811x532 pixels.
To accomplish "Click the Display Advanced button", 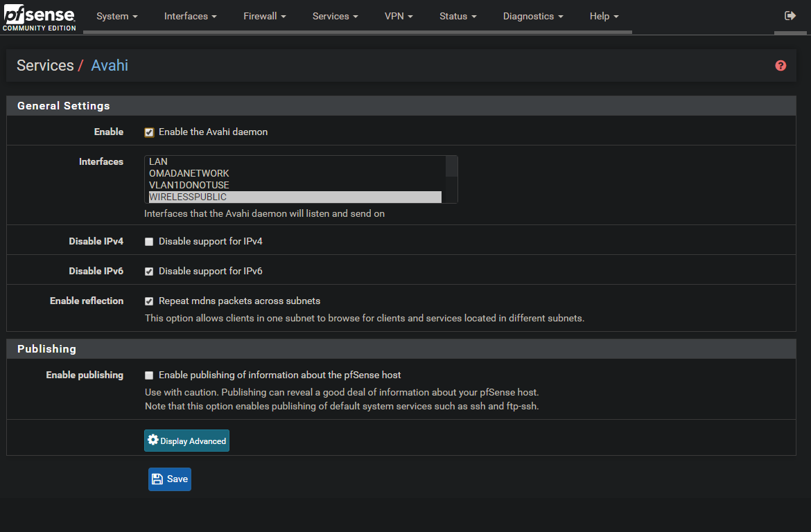I will 186,440.
